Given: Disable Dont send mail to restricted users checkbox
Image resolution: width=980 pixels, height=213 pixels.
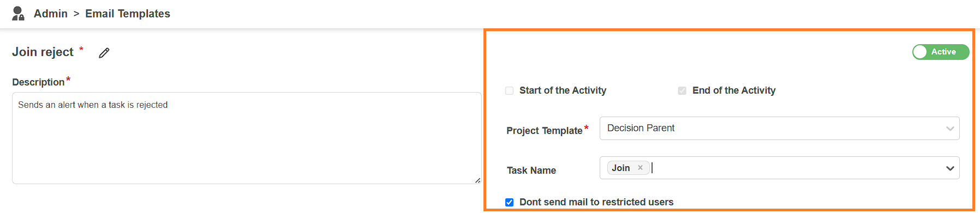Looking at the screenshot, I should [509, 202].
